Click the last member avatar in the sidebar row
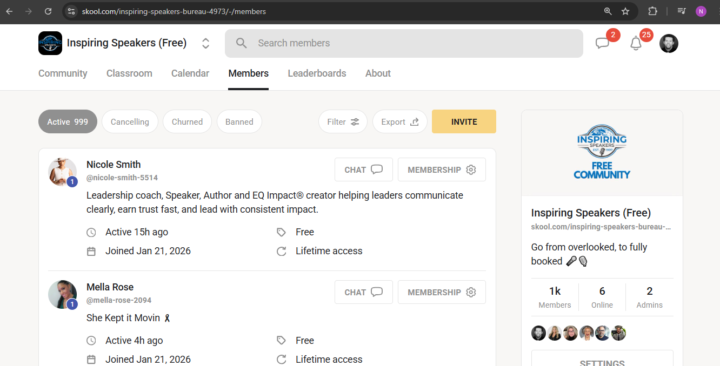Viewport: 720px width, 366px height. [619, 333]
